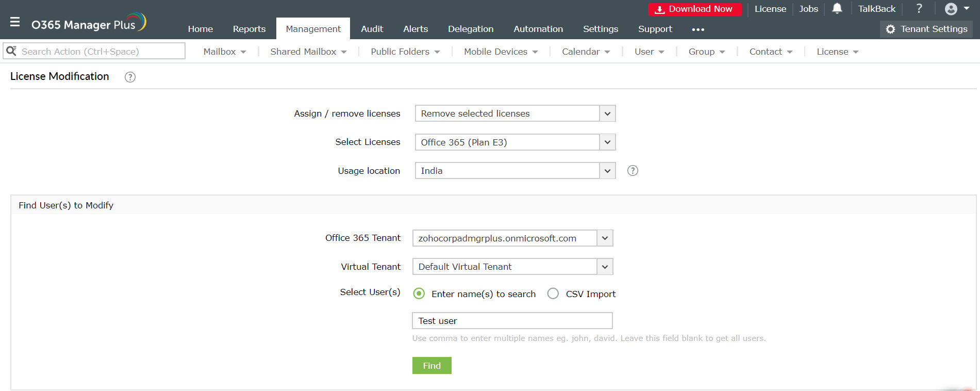The width and height of the screenshot is (980, 391).
Task: Expand the Mobile Devices submenu
Action: (501, 52)
